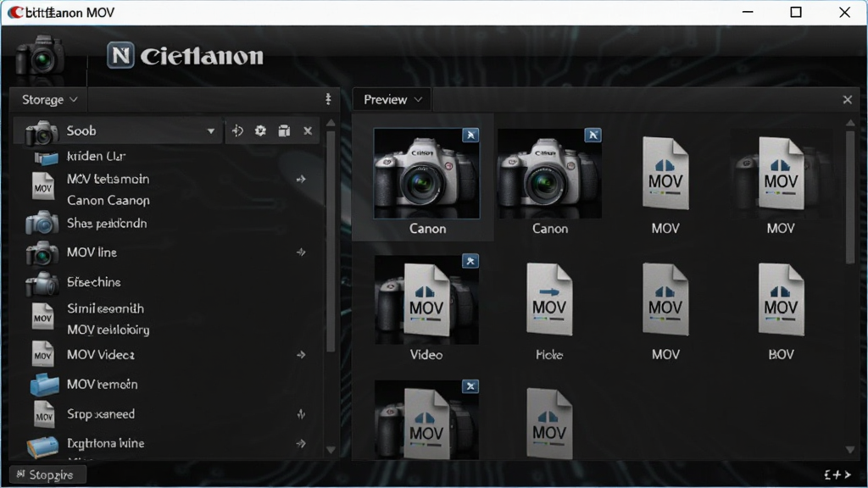Click the MOV file icon beside 'Simil seonith'
The height and width of the screenshot is (488, 868).
point(42,317)
